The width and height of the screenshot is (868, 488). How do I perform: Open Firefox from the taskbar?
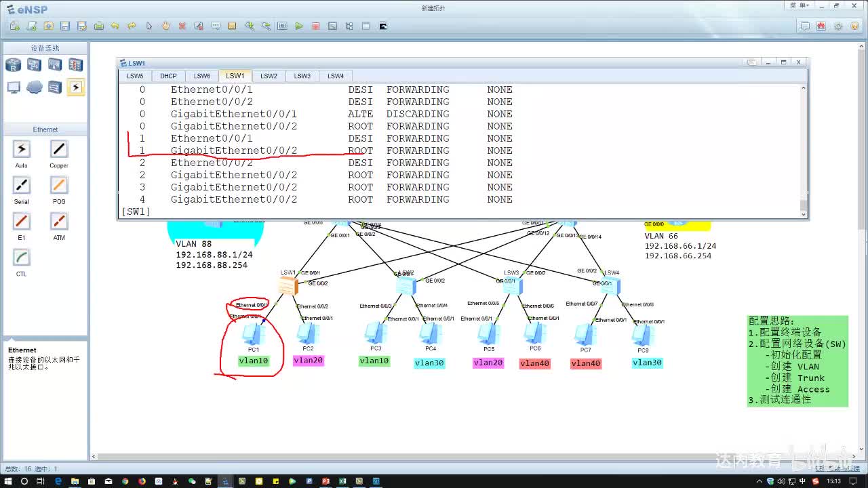click(142, 481)
